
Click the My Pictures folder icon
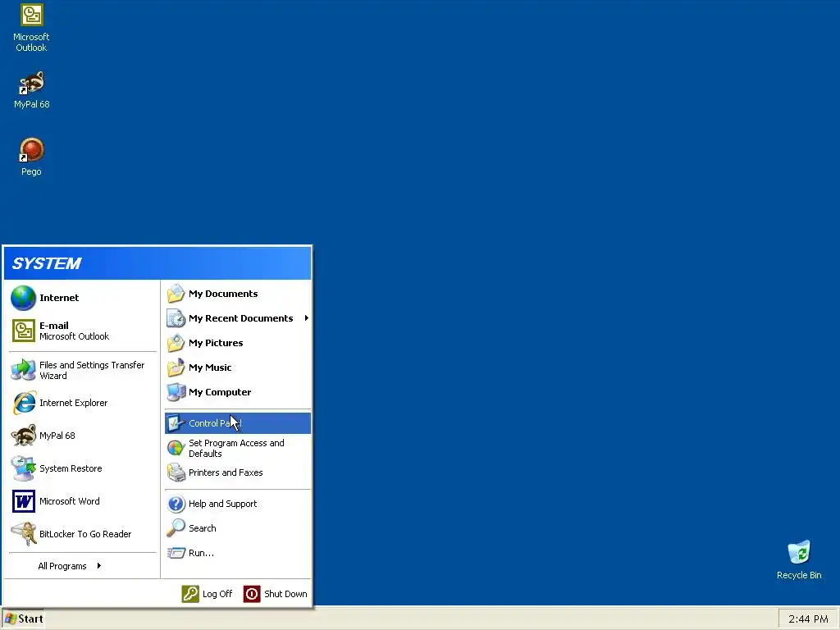pos(176,343)
